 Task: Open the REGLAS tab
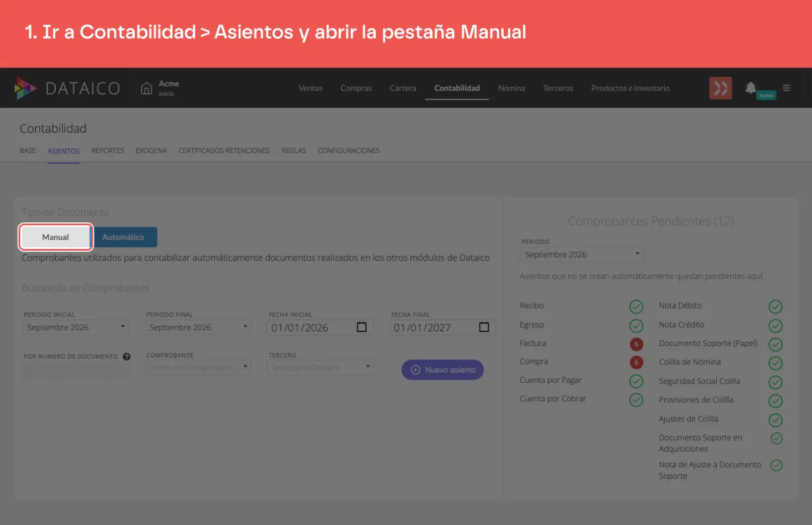tap(294, 150)
